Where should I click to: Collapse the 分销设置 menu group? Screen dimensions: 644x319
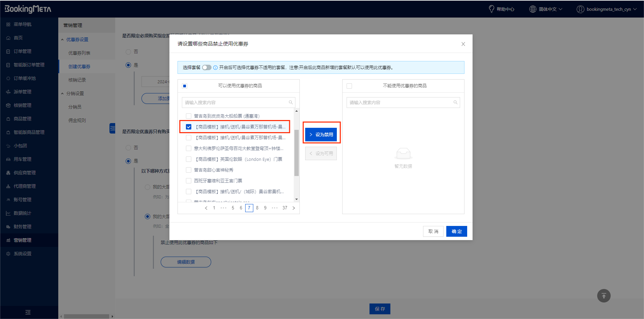[x=62, y=93]
